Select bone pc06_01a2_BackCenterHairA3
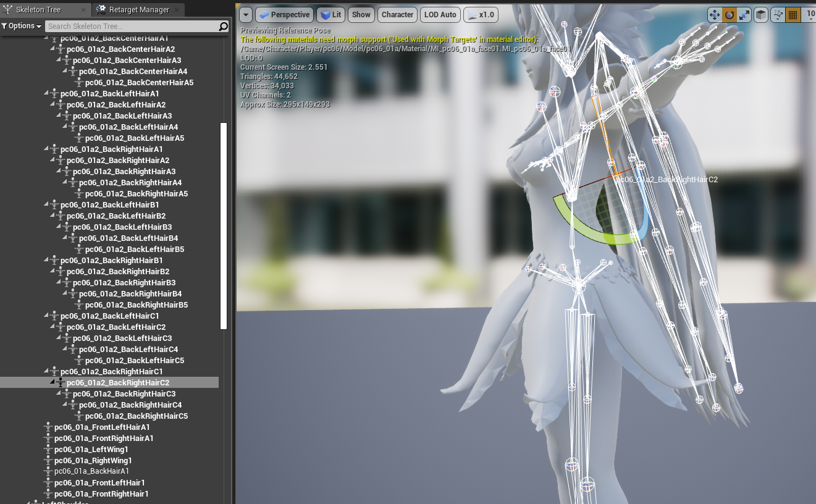The width and height of the screenshot is (816, 504). pyautogui.click(x=127, y=61)
